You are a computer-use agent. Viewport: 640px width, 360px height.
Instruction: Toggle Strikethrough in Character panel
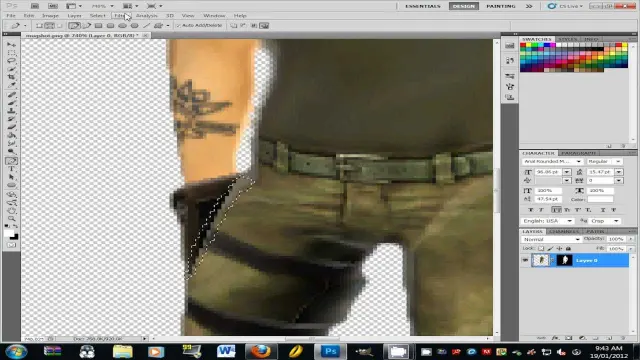coord(613,210)
